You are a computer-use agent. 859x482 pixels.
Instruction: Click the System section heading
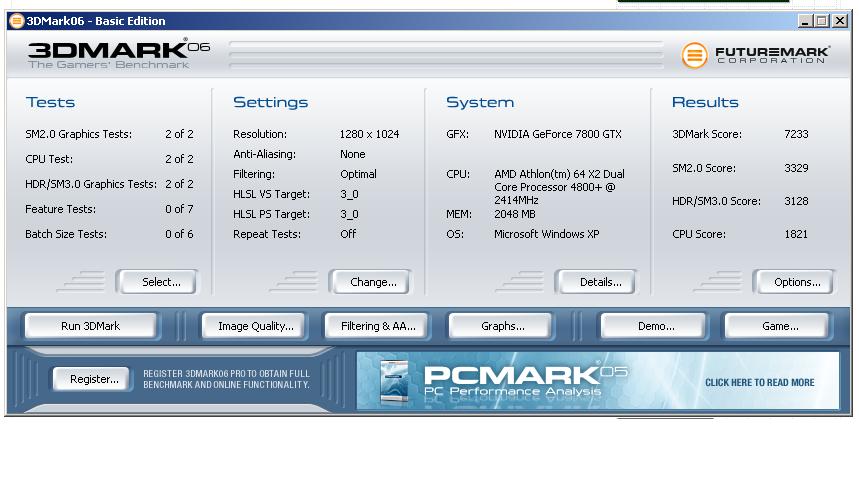point(480,102)
